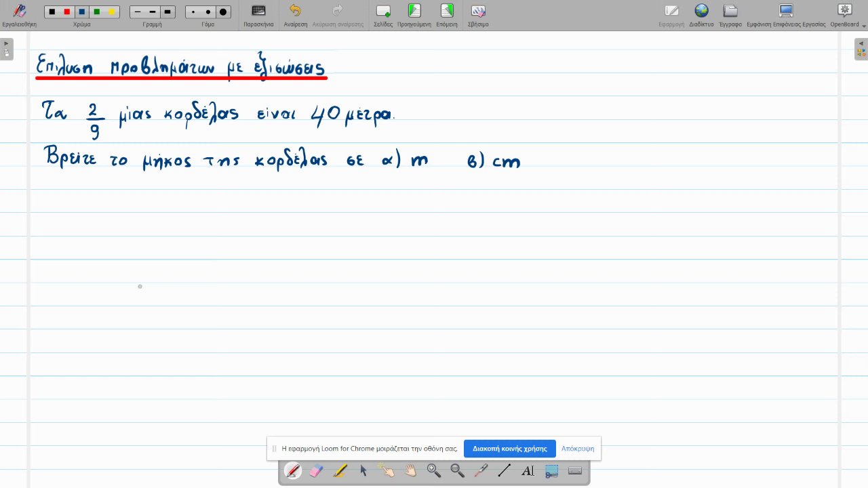Add a page with Σελίδες
This screenshot has height=488, width=868.
tap(383, 15)
